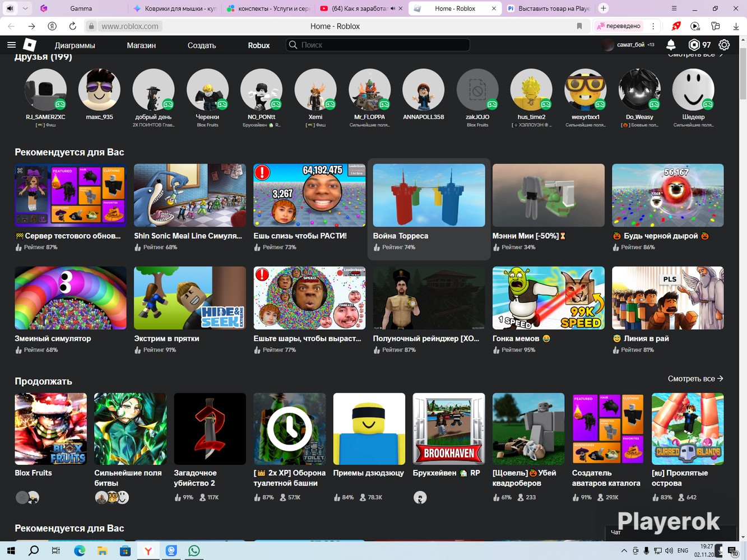Launch Microsoft Edge from the taskbar
The image size is (747, 560).
coord(80,551)
